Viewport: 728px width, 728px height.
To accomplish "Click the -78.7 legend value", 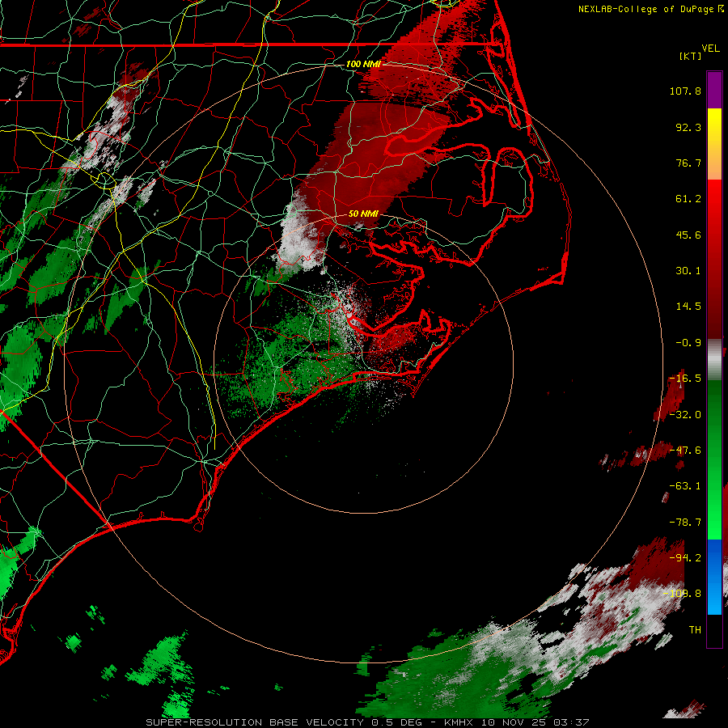I will 685,523.
